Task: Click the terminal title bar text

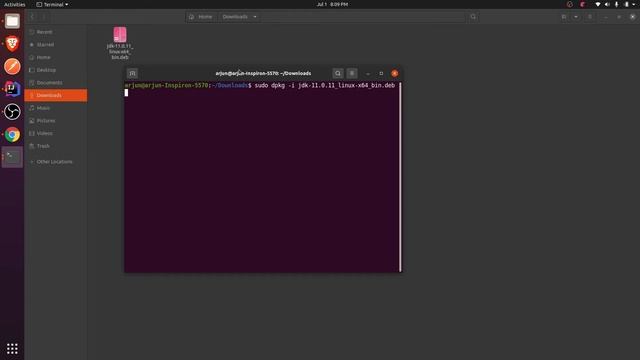Action: click(263, 73)
